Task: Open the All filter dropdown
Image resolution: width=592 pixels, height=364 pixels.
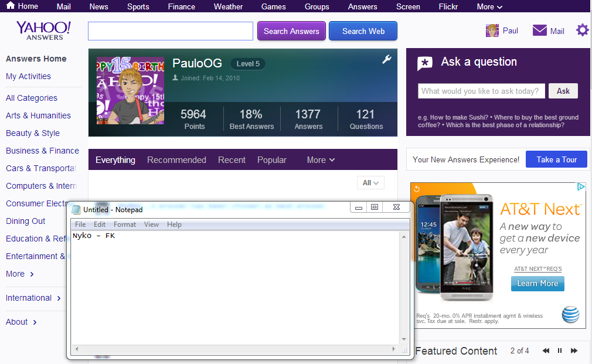Action: (x=370, y=183)
